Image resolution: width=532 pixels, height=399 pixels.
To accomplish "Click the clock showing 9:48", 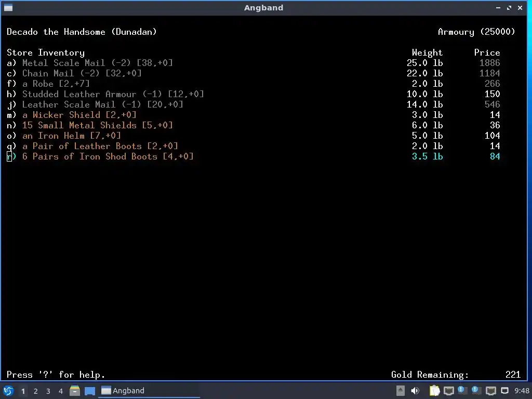I will pyautogui.click(x=522, y=391).
